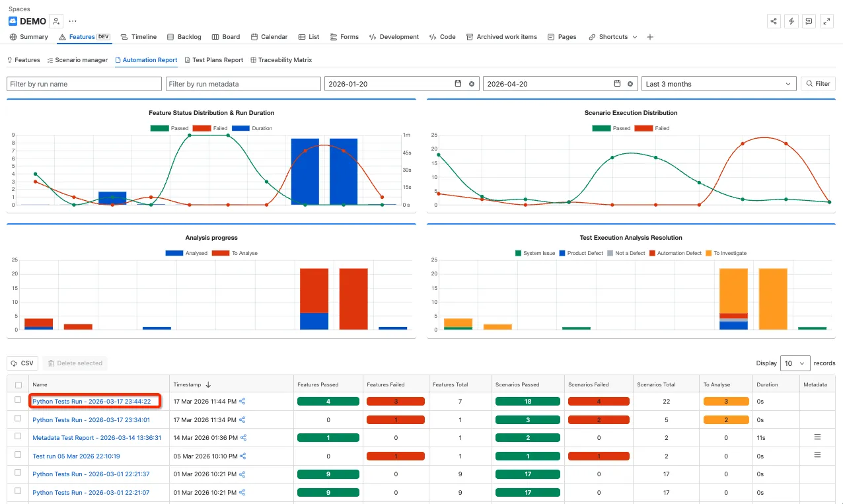Check the box for Test run 05 Mar row
The width and height of the screenshot is (843, 504).
pos(18,455)
